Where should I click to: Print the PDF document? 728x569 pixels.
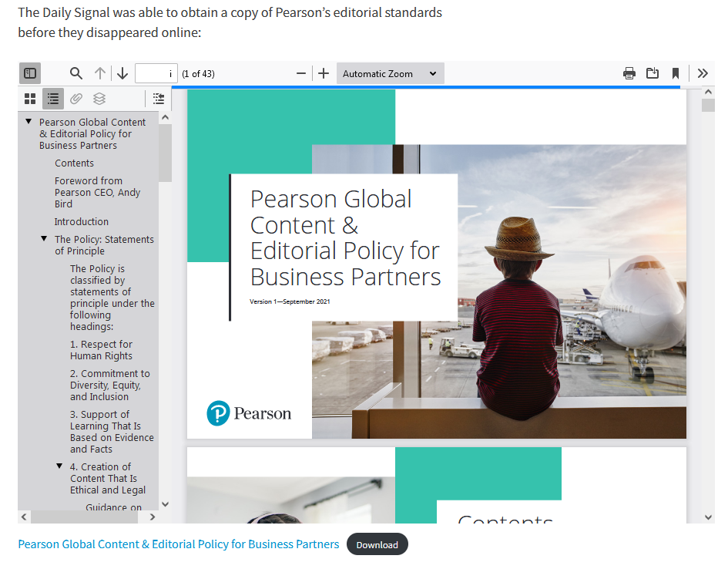click(629, 73)
